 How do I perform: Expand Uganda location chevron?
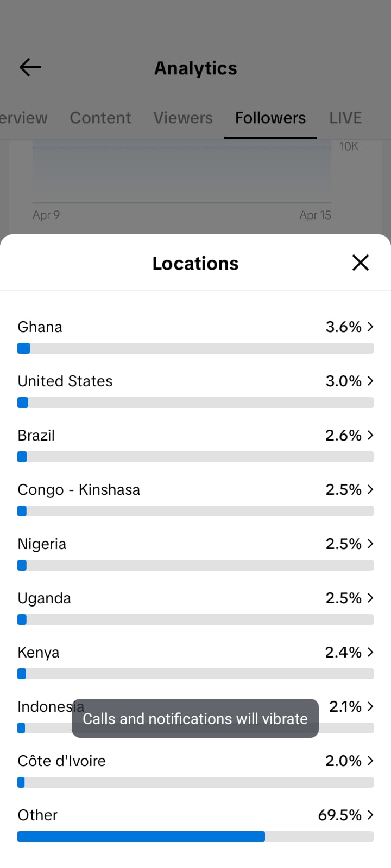click(x=370, y=598)
